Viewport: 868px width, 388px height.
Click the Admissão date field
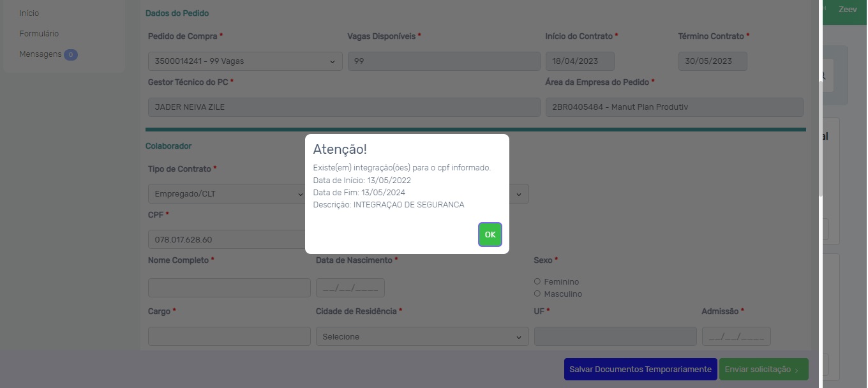coord(736,336)
